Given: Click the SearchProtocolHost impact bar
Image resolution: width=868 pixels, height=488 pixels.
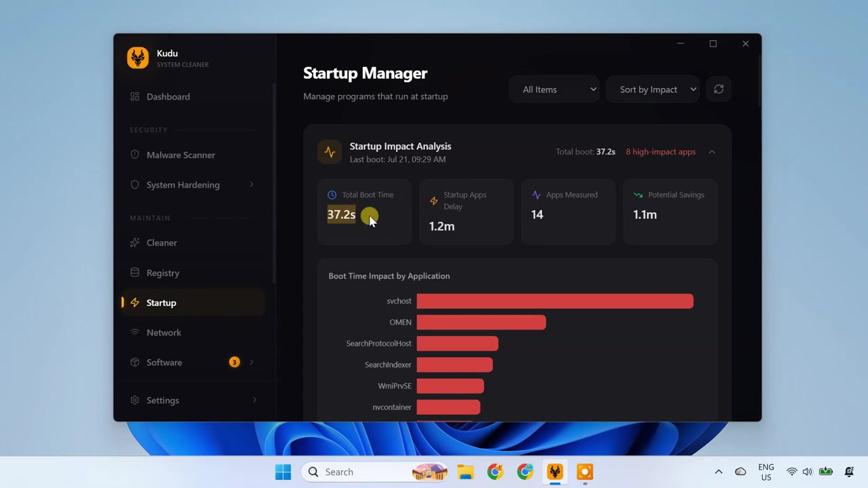Looking at the screenshot, I should click(457, 344).
